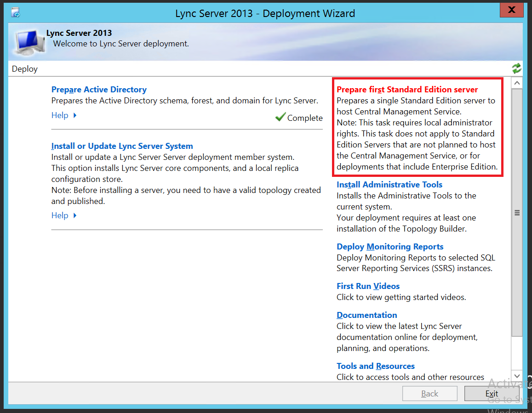The height and width of the screenshot is (413, 532).
Task: Open Tools and Resources link
Action: click(x=376, y=366)
